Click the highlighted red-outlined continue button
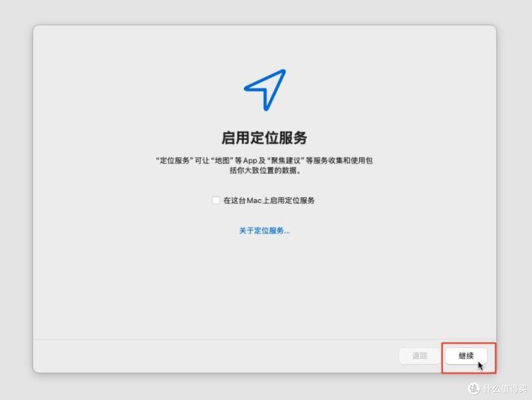 pyautogui.click(x=465, y=356)
